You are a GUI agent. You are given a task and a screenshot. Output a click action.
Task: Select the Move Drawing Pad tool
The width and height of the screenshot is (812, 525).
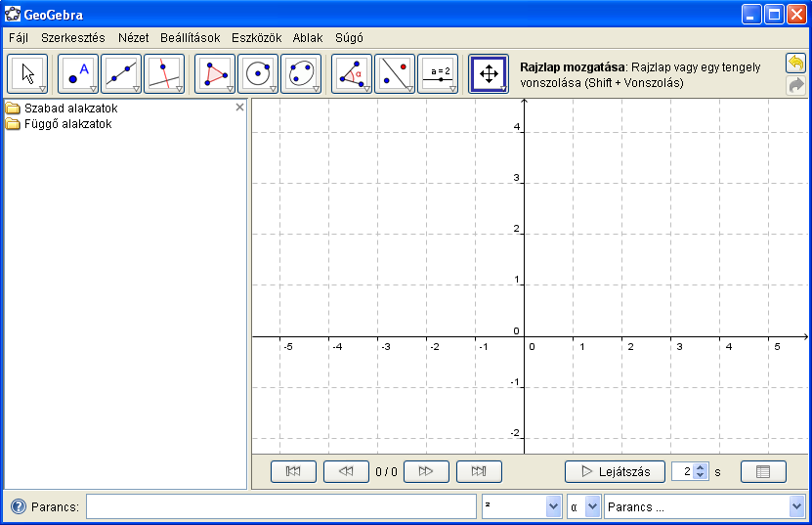pos(489,74)
